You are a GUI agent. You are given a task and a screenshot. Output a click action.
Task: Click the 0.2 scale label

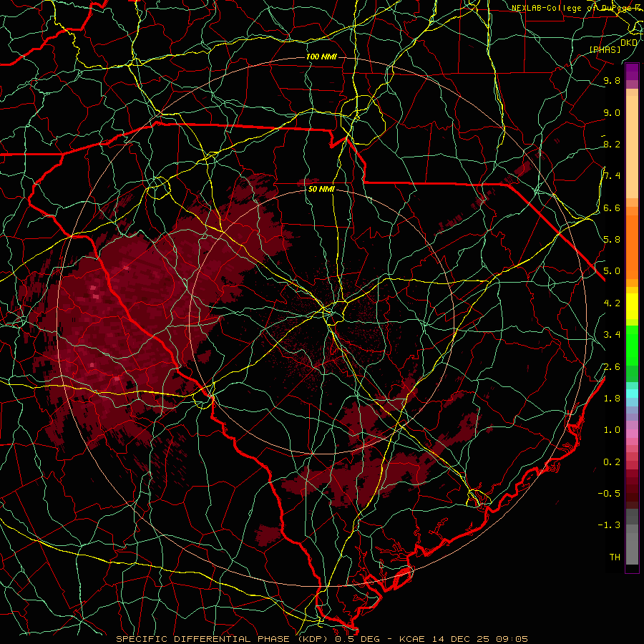tap(612, 462)
